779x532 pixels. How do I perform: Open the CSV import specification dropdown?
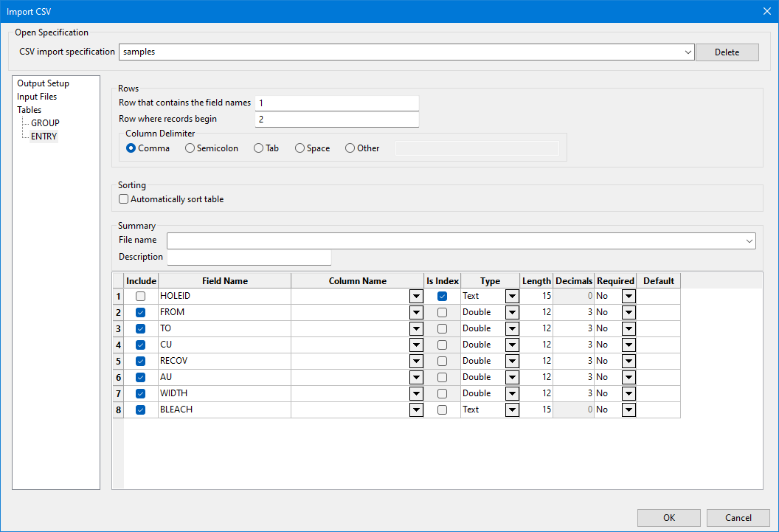coord(688,52)
